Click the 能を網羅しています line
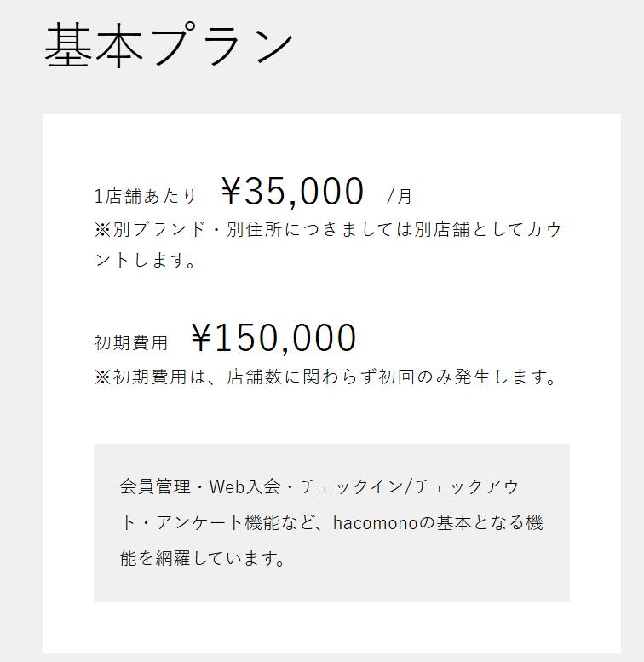The height and width of the screenshot is (662, 644). [203, 558]
